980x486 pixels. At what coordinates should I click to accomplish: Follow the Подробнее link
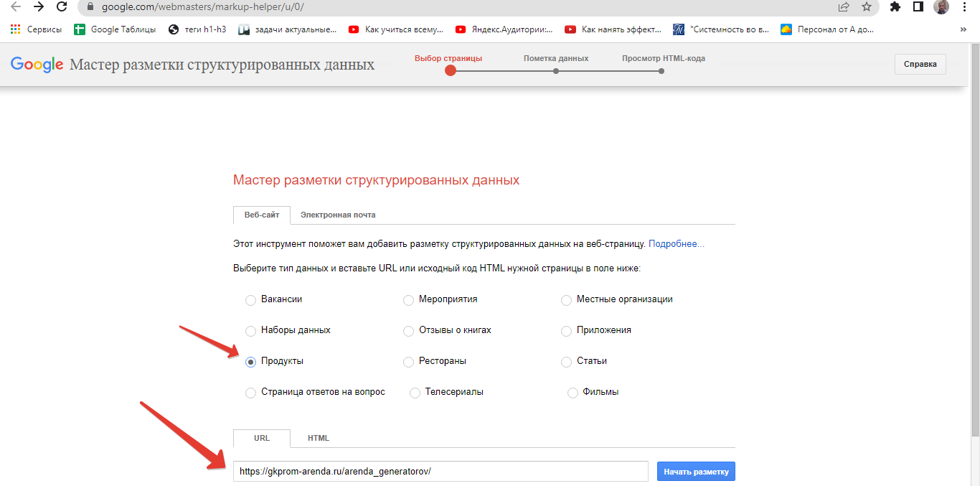677,244
